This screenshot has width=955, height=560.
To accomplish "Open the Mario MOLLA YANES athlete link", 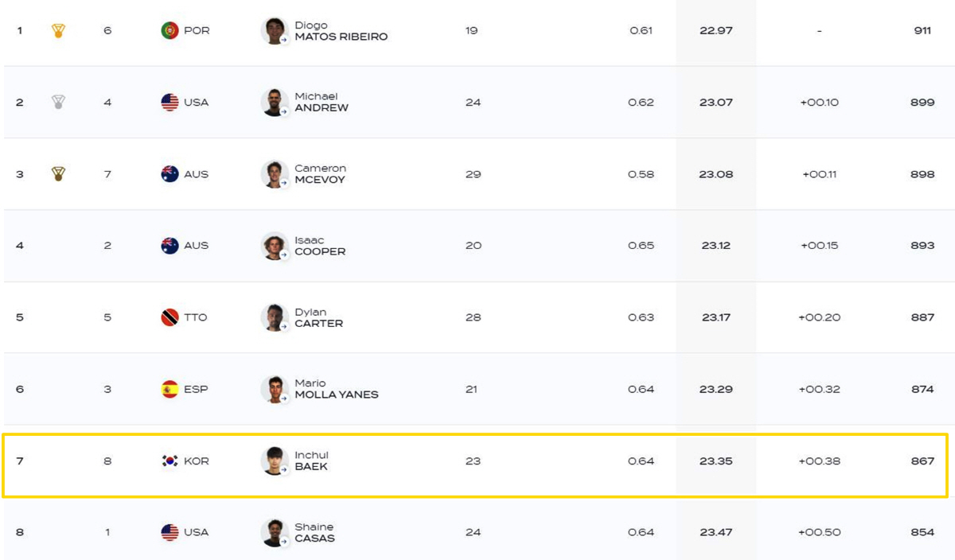I will (337, 389).
